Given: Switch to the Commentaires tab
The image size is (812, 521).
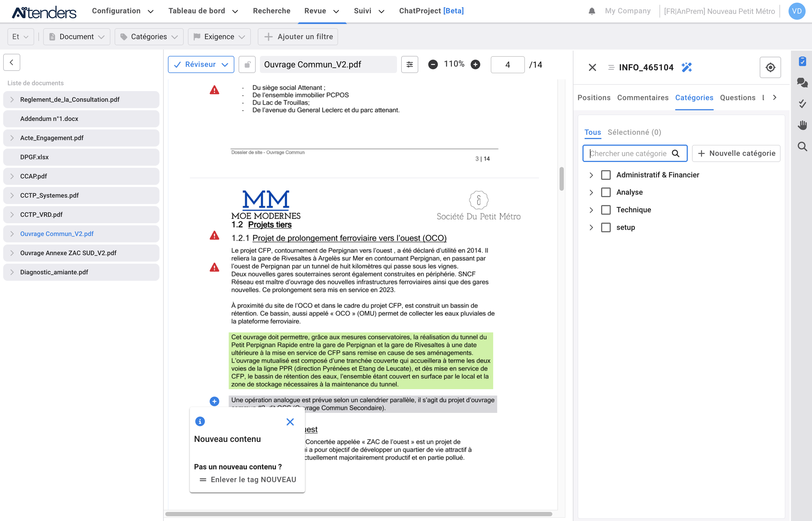Looking at the screenshot, I should coord(642,97).
